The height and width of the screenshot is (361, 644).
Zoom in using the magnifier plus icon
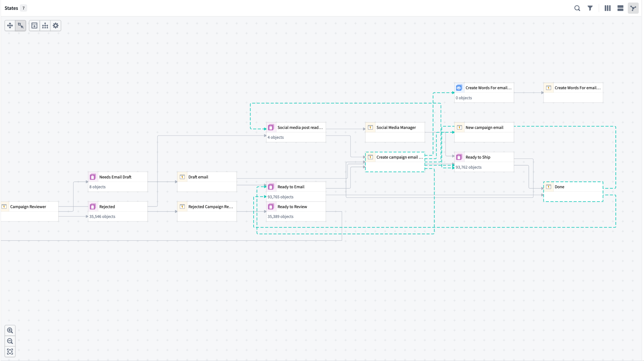point(10,330)
